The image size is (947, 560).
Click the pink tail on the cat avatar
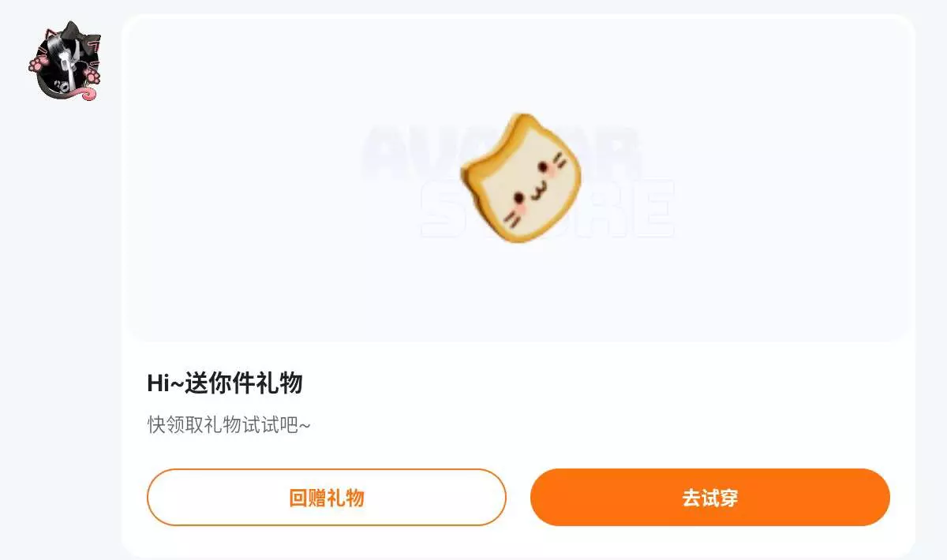click(85, 93)
